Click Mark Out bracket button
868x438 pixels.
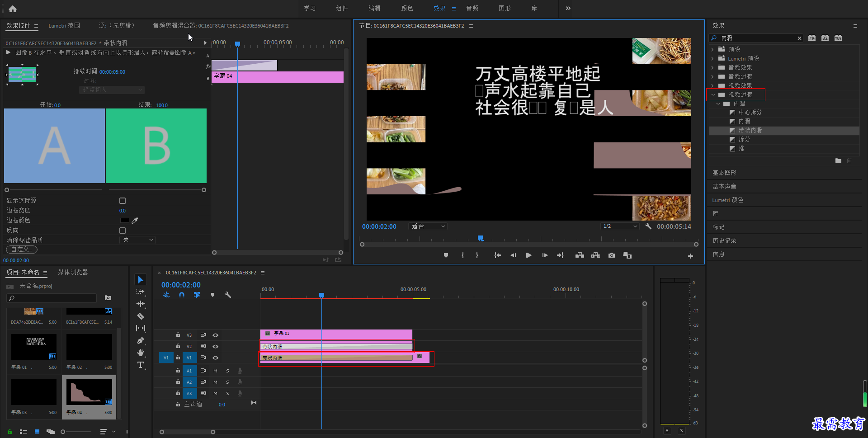[477, 255]
